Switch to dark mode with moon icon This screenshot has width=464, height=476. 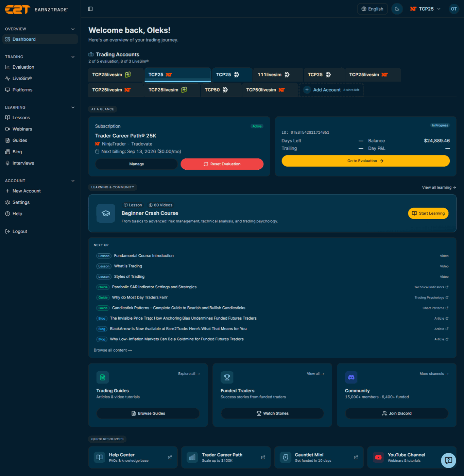(397, 9)
